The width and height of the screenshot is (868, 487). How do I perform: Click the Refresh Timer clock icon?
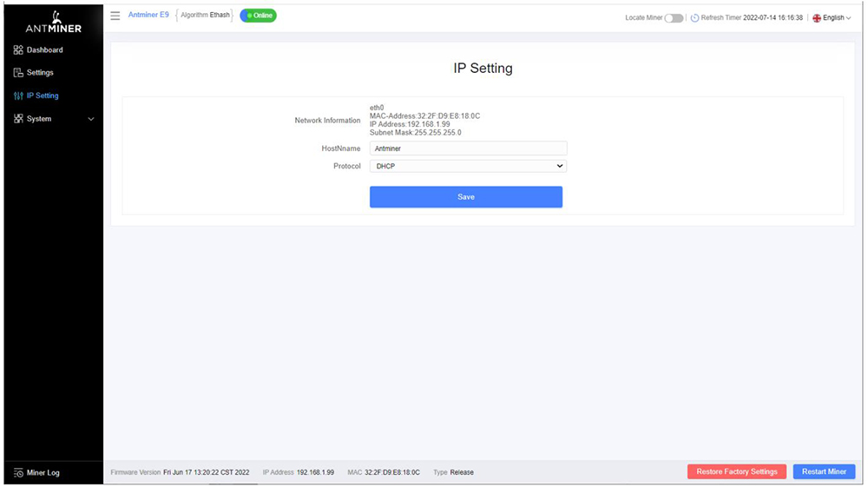(x=694, y=18)
